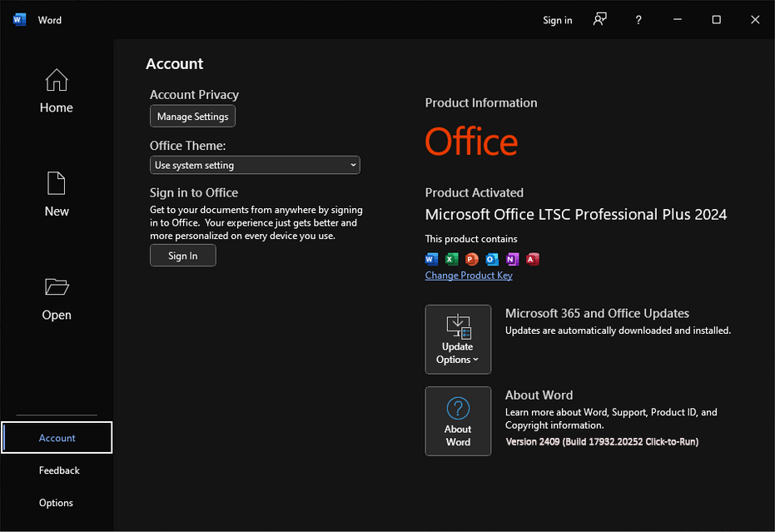The height and width of the screenshot is (532, 775).
Task: Click the Excel app icon under product contents
Action: [452, 259]
